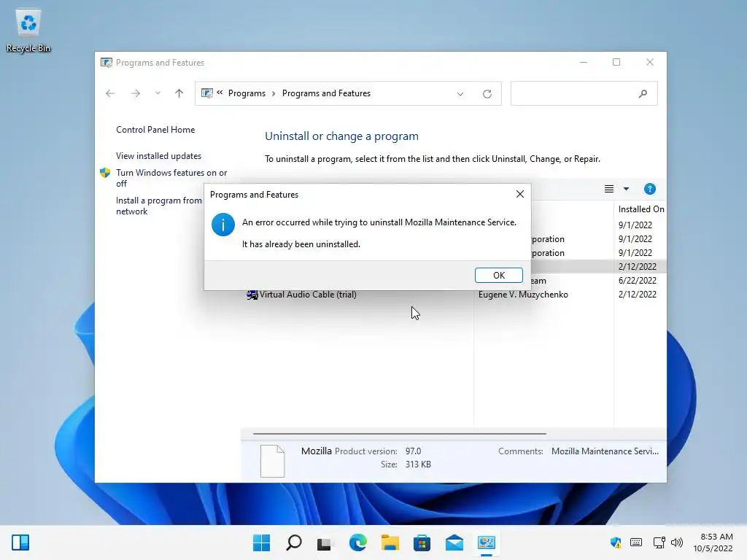Screen dimensions: 747x560
Task: Open the blue Help question icon
Action: (649, 189)
